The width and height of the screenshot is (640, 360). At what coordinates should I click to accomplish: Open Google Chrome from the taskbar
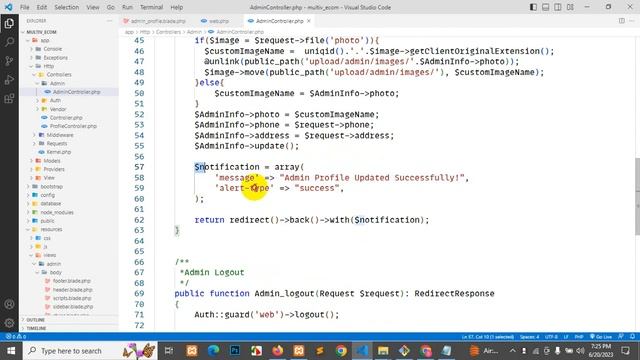(x=341, y=351)
